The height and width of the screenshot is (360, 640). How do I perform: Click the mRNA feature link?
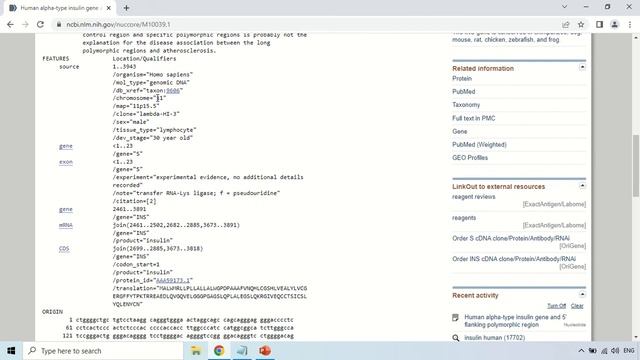tap(66, 225)
